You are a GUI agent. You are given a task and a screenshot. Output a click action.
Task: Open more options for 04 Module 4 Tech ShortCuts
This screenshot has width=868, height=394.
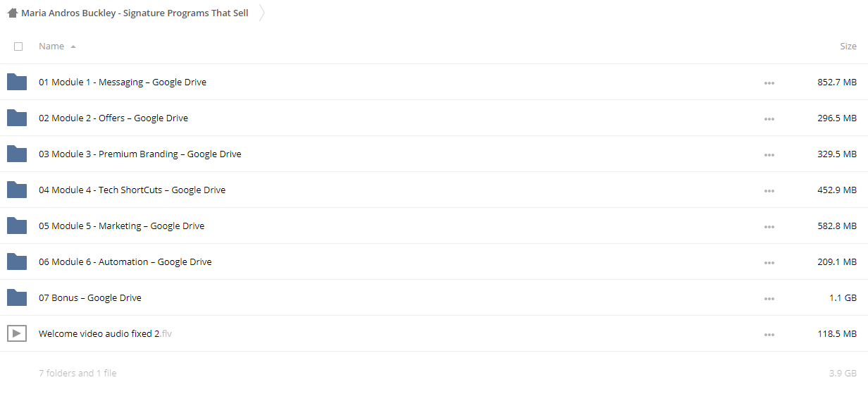point(769,190)
